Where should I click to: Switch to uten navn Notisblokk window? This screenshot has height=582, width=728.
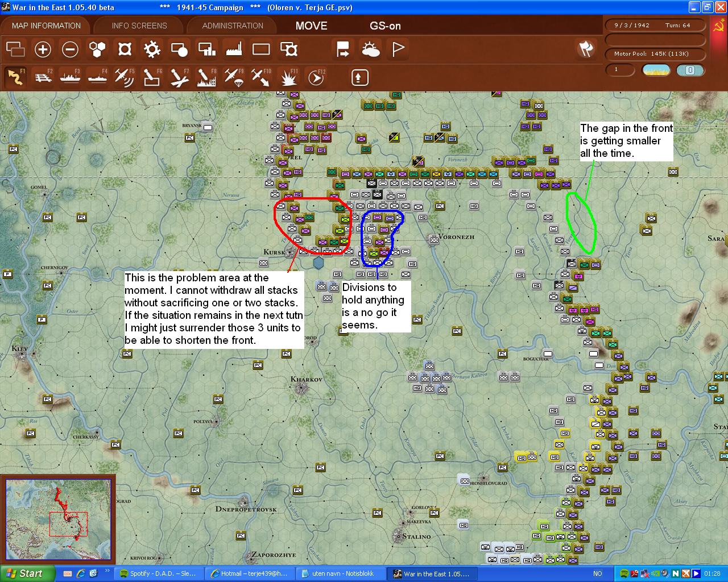point(341,573)
